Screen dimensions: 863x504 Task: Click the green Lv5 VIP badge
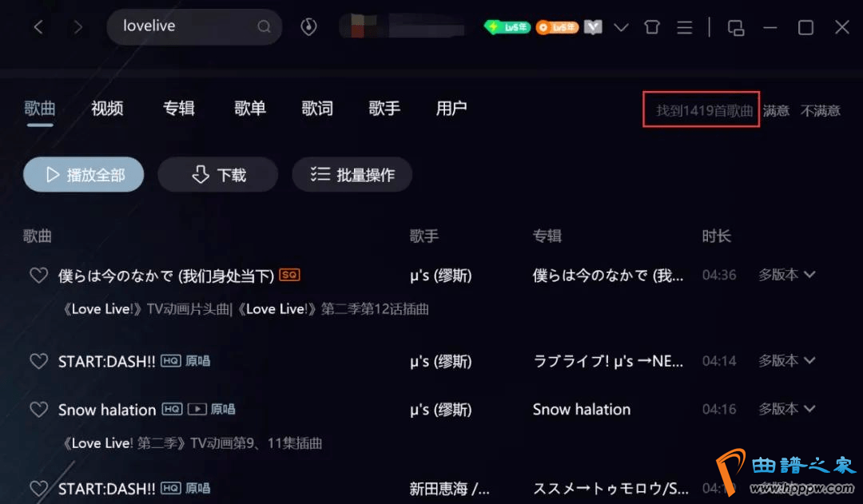click(x=507, y=26)
